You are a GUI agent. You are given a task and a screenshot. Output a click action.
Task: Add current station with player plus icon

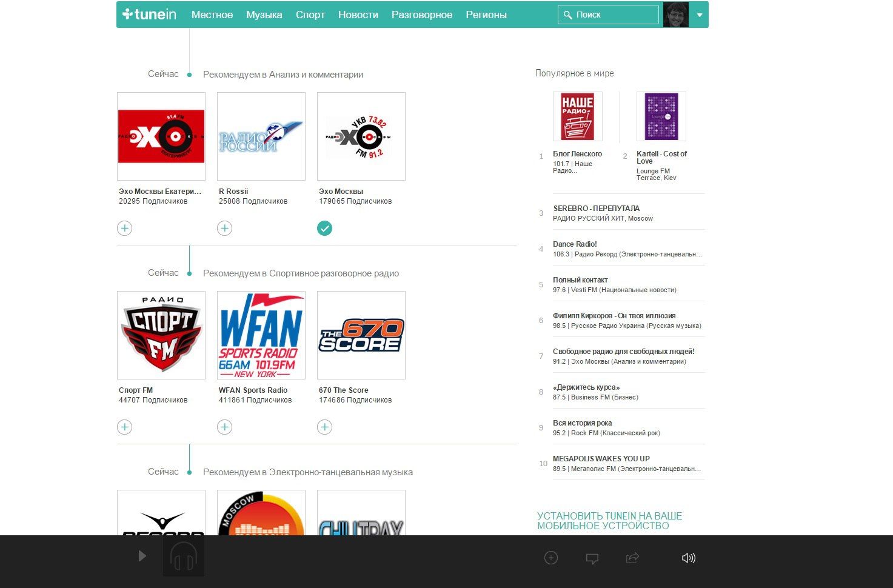tap(551, 558)
